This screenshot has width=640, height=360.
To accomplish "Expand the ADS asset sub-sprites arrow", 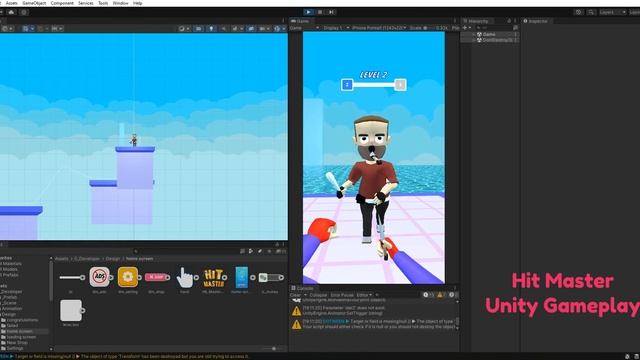I will click(111, 278).
